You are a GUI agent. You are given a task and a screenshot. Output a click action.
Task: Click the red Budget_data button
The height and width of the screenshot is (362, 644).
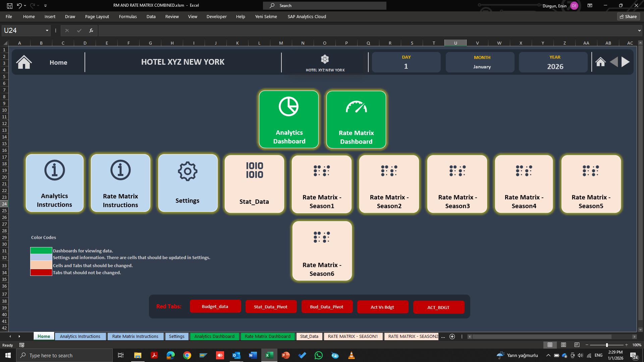tap(215, 306)
